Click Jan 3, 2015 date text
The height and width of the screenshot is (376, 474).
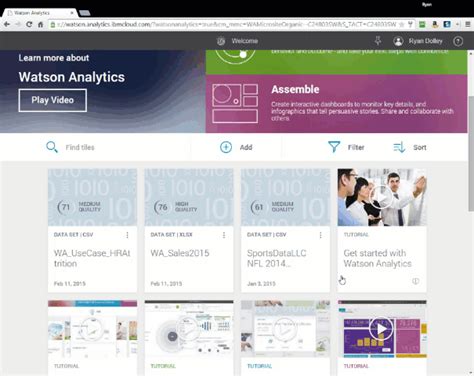pos(261,284)
